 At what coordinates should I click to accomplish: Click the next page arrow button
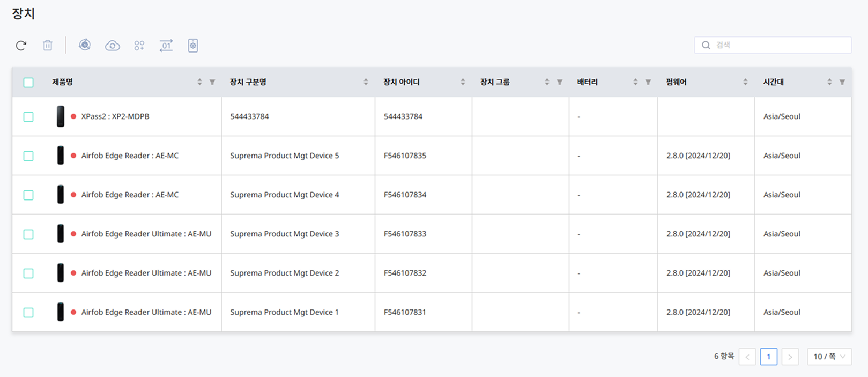(x=790, y=357)
